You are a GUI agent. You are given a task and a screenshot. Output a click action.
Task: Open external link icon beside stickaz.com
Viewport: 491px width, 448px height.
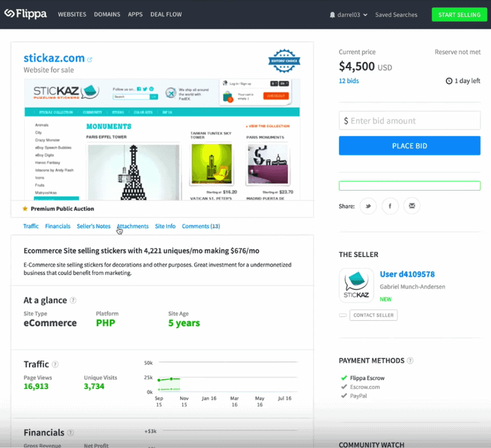tap(90, 59)
